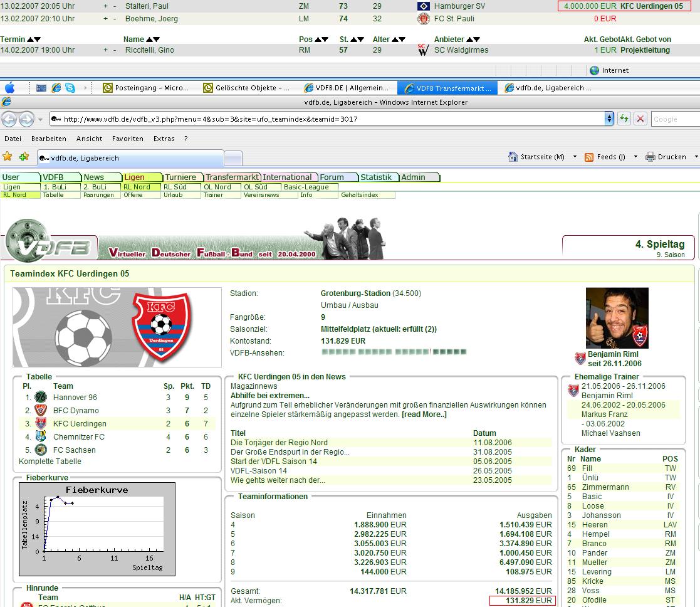
Task: Expand the address bar URL dropdown
Action: click(x=609, y=119)
